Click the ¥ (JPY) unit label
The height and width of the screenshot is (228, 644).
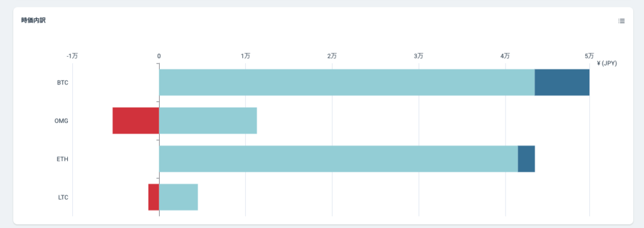pos(607,64)
